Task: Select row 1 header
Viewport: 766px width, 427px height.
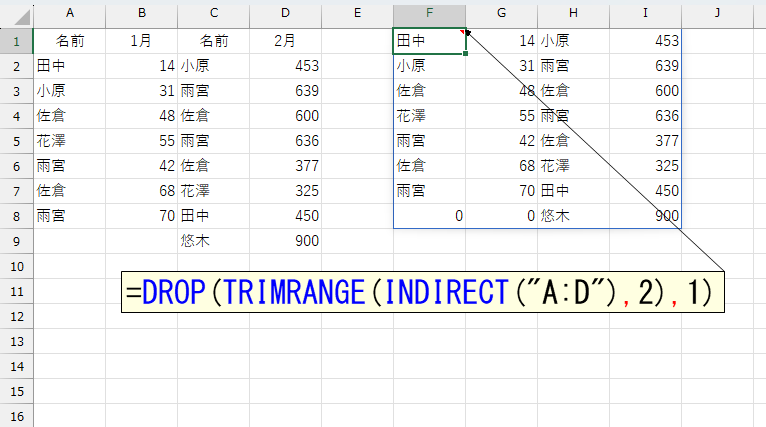Action: pyautogui.click(x=16, y=41)
